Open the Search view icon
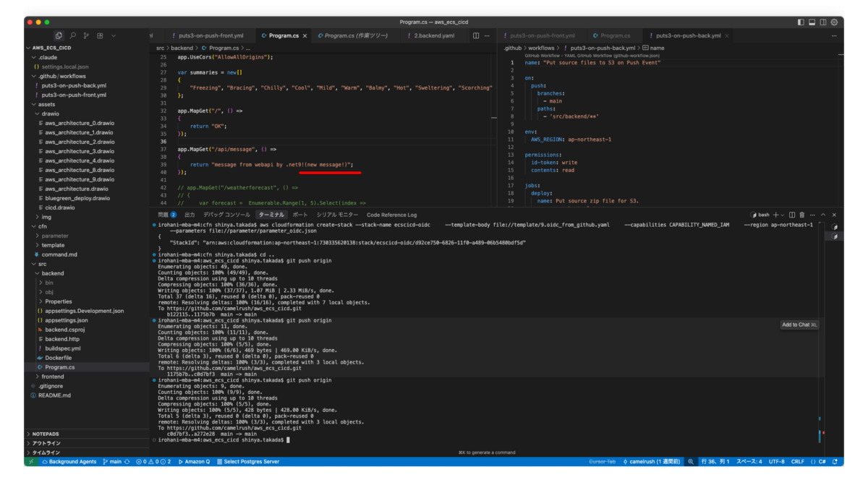868x498 pixels. [72, 35]
